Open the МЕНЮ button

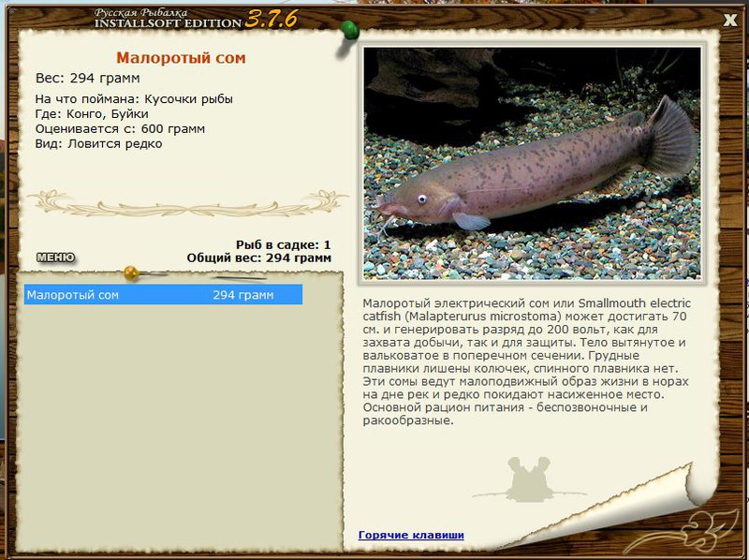(x=56, y=258)
